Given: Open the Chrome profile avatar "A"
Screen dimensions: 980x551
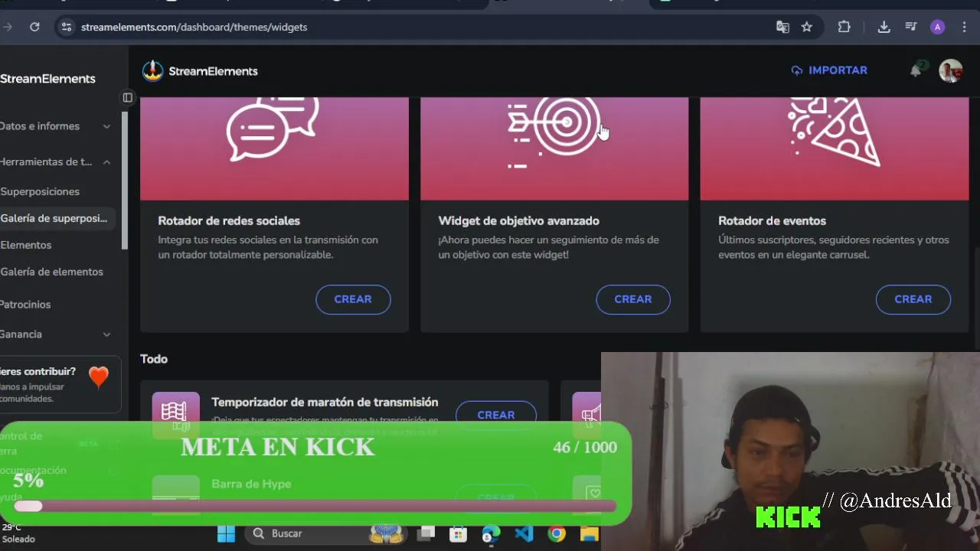Looking at the screenshot, I should pos(938,27).
